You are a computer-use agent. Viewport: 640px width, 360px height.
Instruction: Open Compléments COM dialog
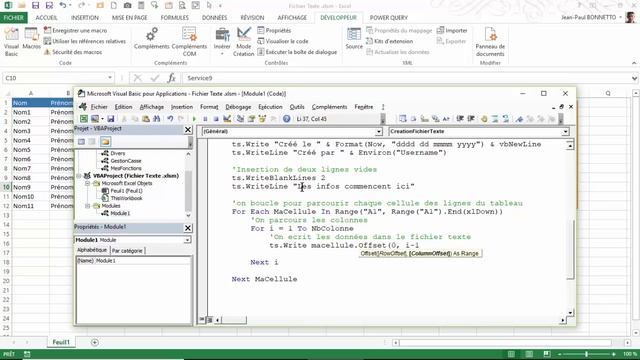coord(189,42)
